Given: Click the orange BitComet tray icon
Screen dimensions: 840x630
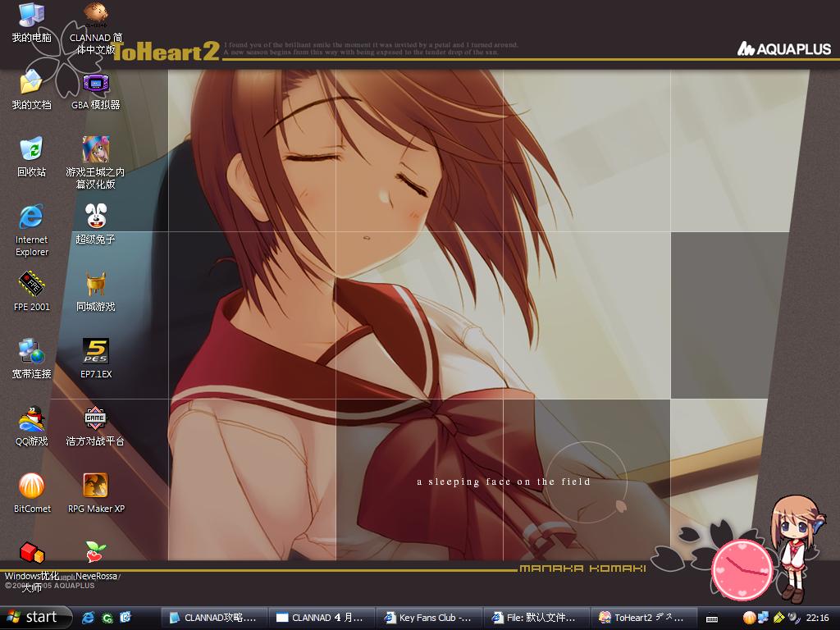Looking at the screenshot, I should click(750, 618).
